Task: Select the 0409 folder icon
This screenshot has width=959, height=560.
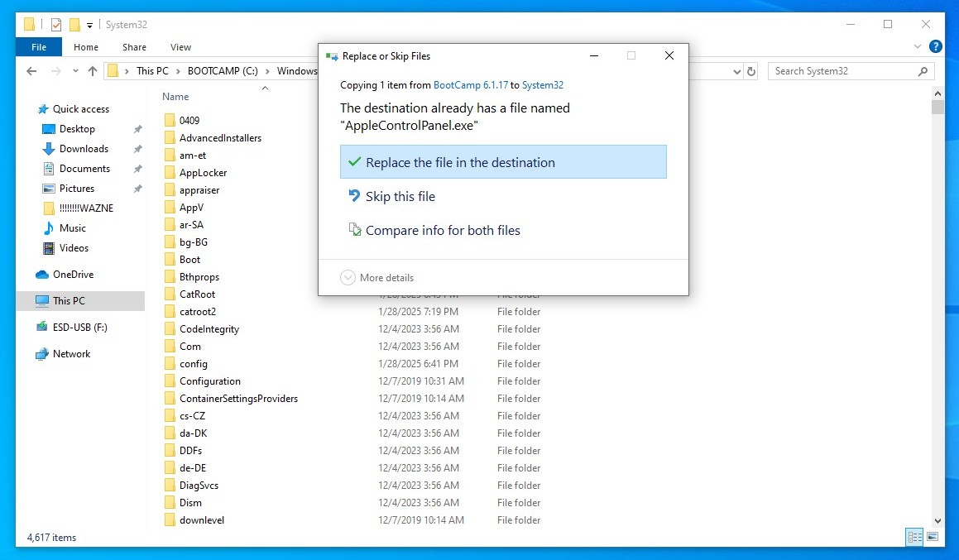Action: (170, 121)
